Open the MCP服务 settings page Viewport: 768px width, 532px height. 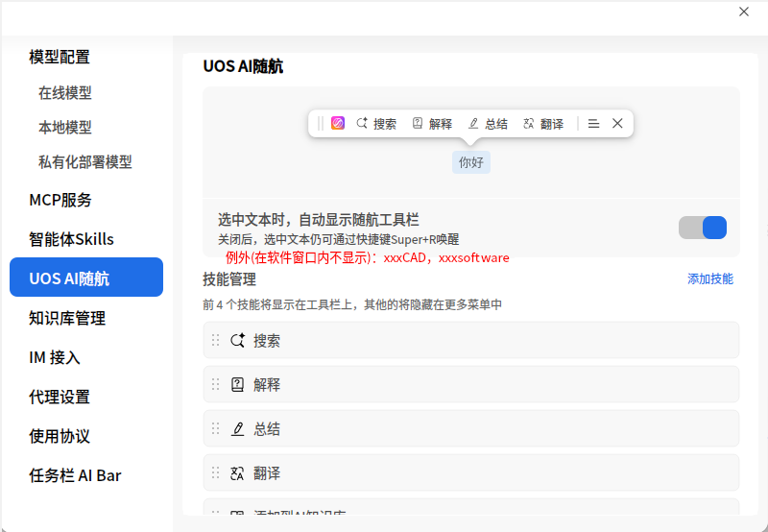pyautogui.click(x=60, y=200)
